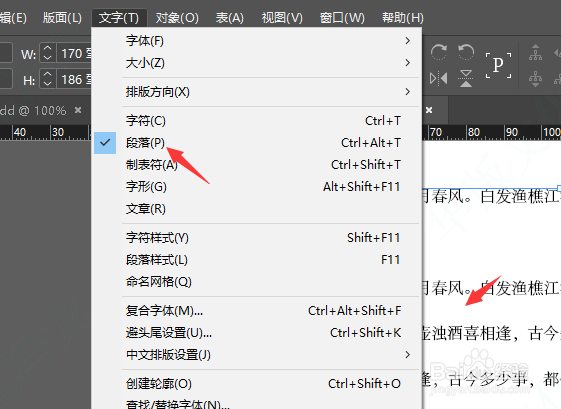Open 避头尾设置(U)... dialog

[257, 333]
